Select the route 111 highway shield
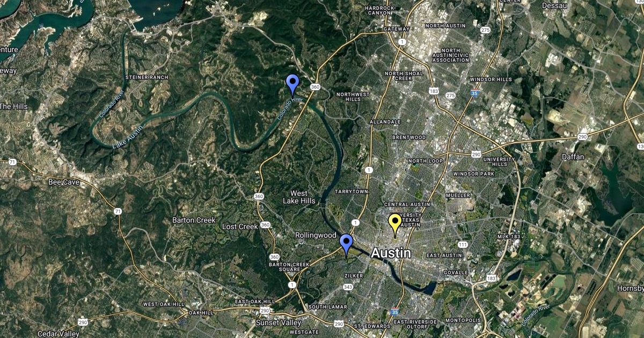Image resolution: width=644 pixels, height=338 pixels. coord(462,245)
